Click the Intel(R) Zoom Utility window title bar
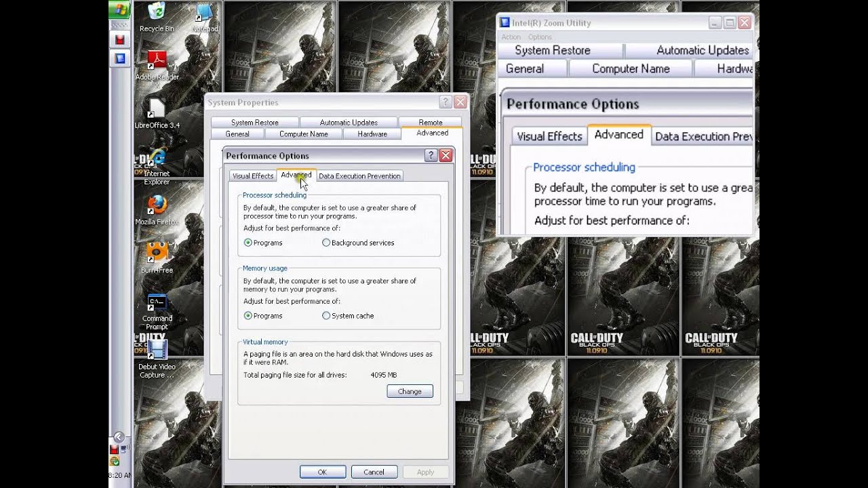The image size is (868, 488). click(x=625, y=23)
